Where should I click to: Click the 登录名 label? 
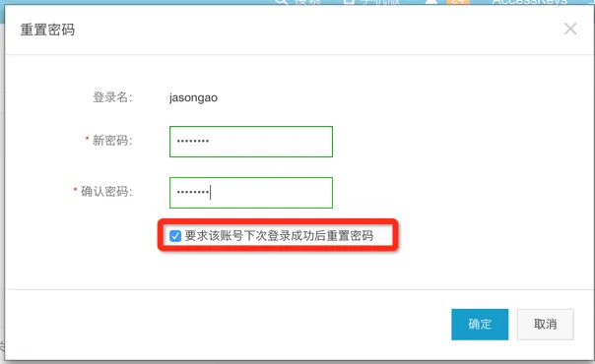[112, 97]
